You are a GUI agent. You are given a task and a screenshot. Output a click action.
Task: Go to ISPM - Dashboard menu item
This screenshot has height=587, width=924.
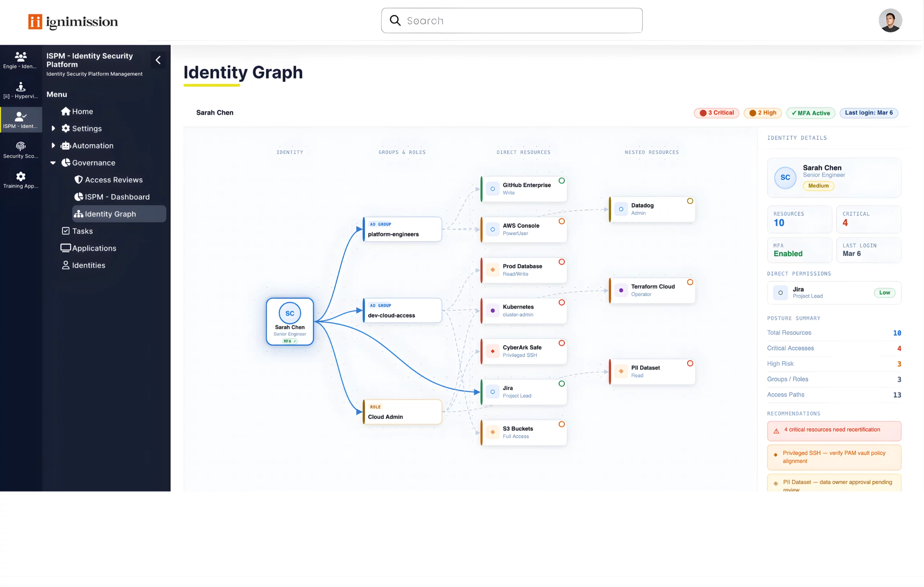[x=117, y=197]
